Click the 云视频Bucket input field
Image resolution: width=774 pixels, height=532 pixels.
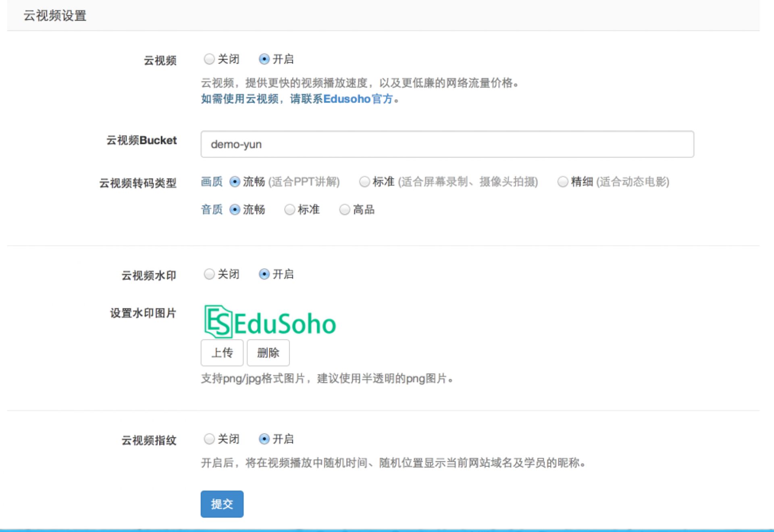coord(447,144)
